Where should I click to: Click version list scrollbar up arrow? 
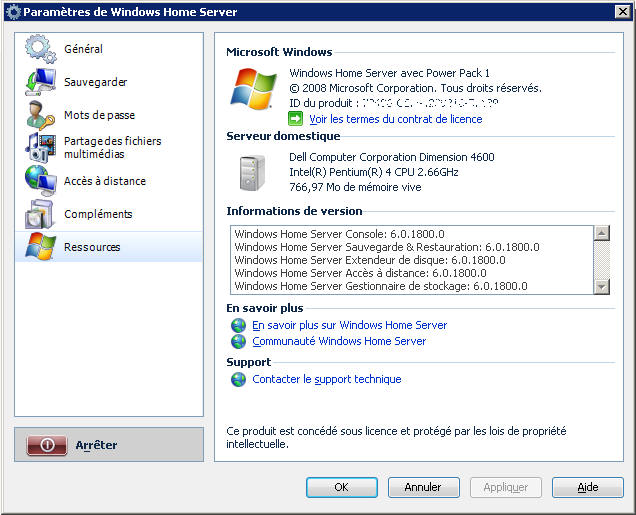tap(602, 233)
